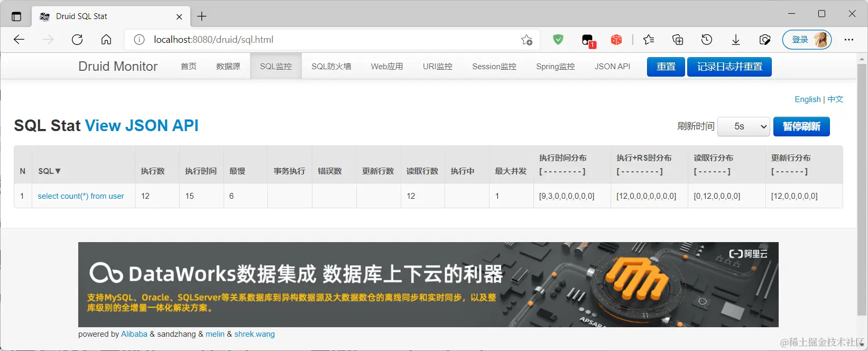Sort by the SQL▼ column header

(x=50, y=171)
